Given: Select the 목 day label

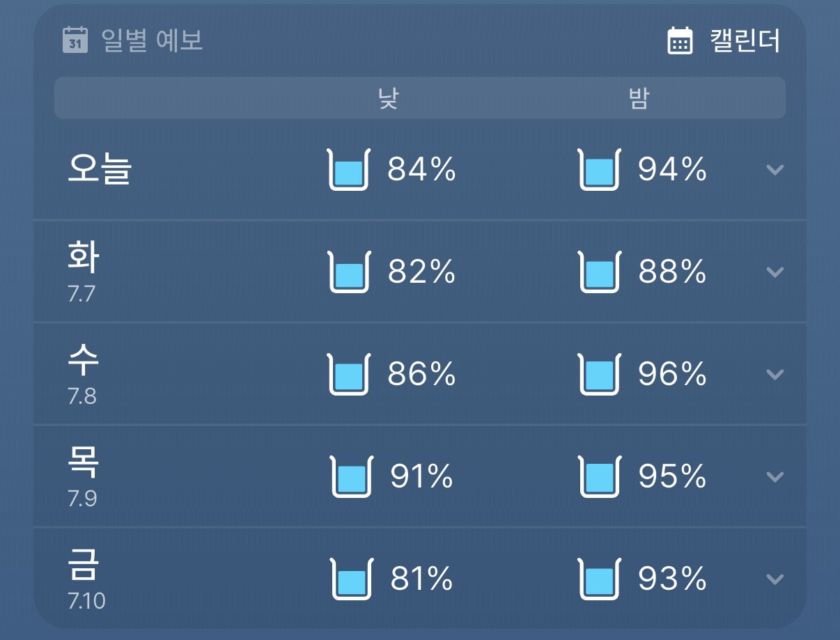Looking at the screenshot, I should (x=83, y=464).
